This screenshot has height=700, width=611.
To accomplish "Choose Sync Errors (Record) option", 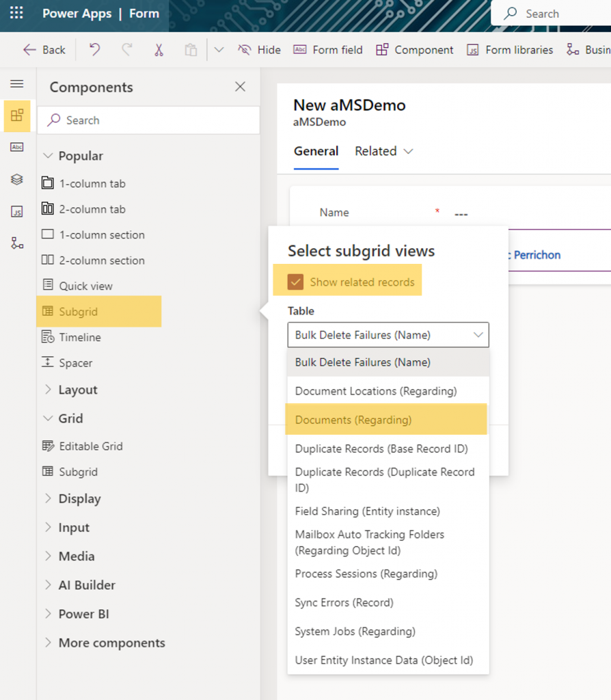I will coord(388,602).
